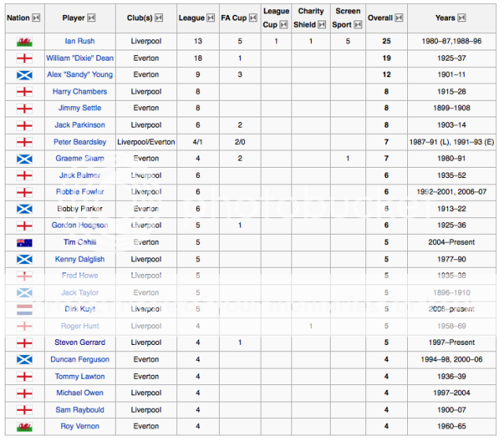
Task: Click the Scotland flag beside Bobby Parker
Action: [24, 209]
